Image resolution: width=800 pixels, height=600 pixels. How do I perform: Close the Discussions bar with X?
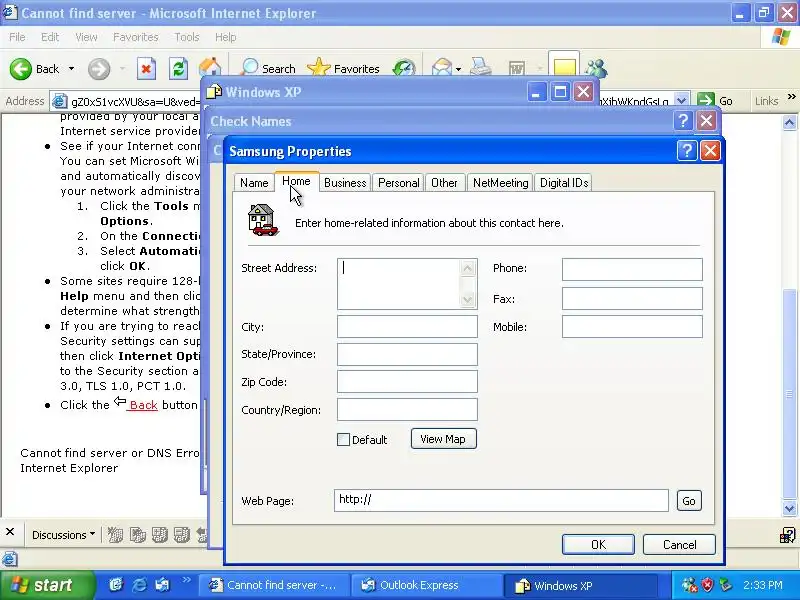coord(10,532)
